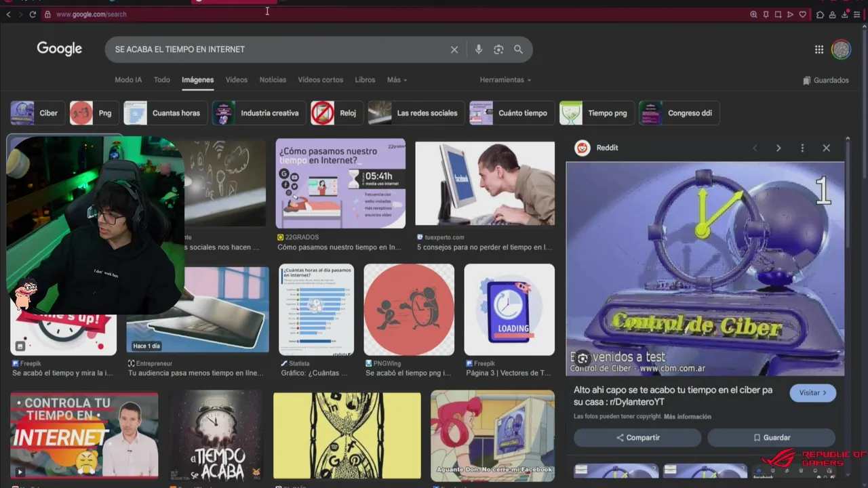
Task: Open the PNGWing red clock thumbnail
Action: pyautogui.click(x=409, y=310)
